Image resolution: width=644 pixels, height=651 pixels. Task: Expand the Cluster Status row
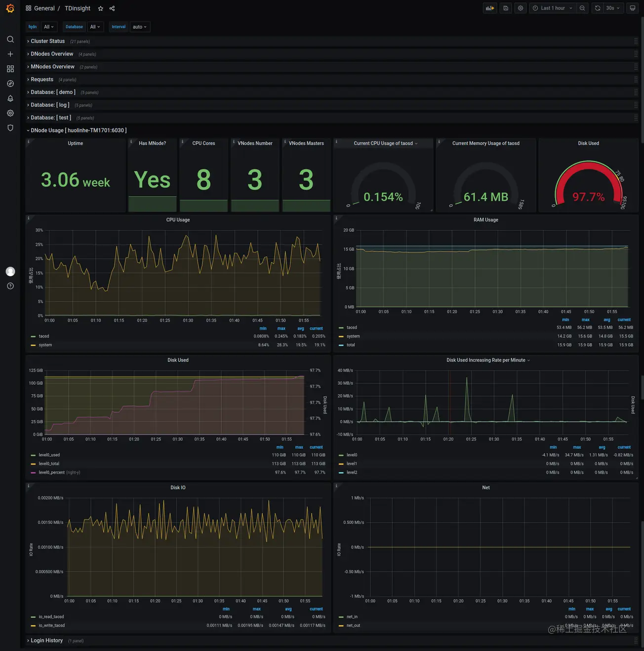tap(47, 41)
